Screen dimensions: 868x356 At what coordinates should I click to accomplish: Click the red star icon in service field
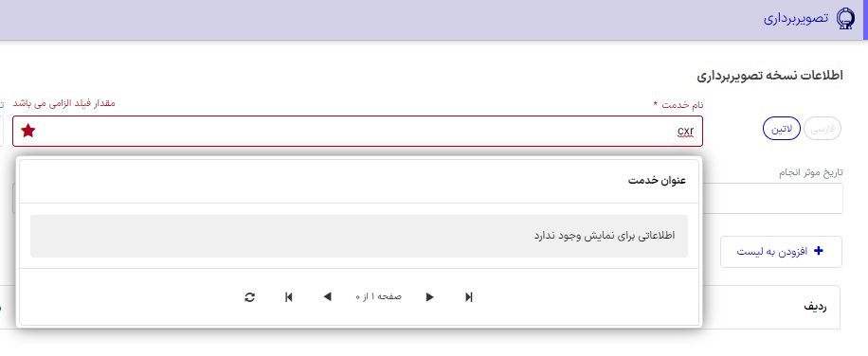[28, 131]
